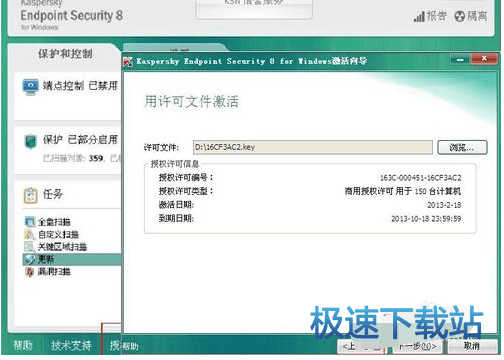Click the 更新 globe icon
This screenshot has width=504, height=360.
click(30, 259)
